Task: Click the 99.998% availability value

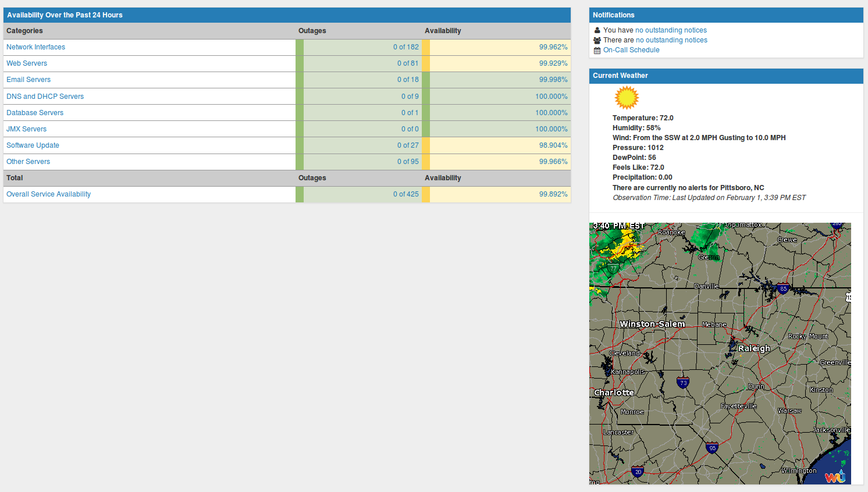Action: pos(553,80)
